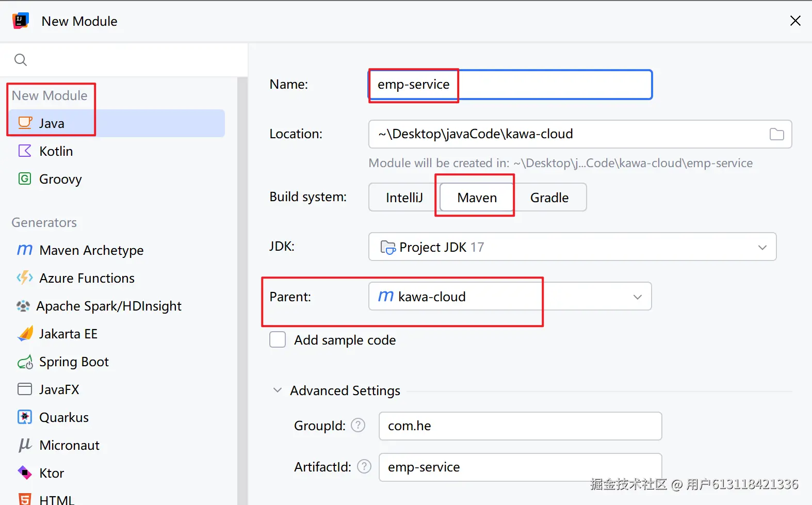Browse location with the folder icon
This screenshot has height=505, width=812.
[776, 134]
